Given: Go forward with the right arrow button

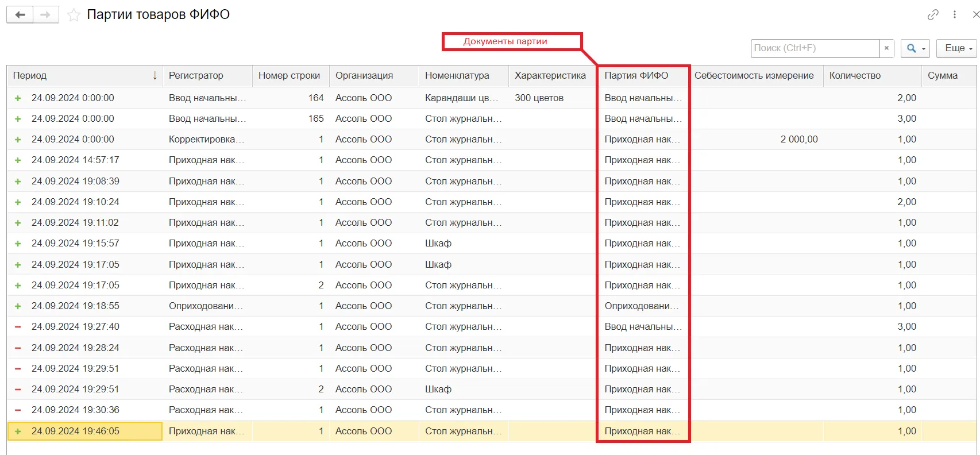Looking at the screenshot, I should coord(46,15).
